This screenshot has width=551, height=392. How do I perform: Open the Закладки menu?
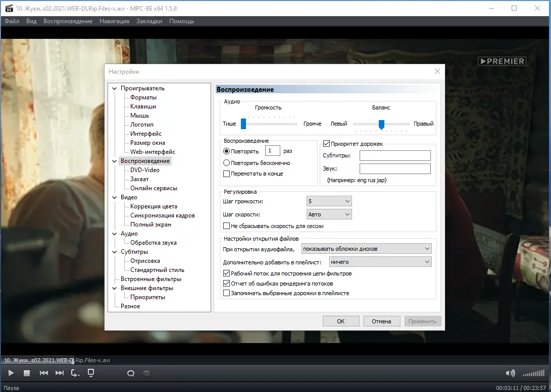tap(149, 21)
